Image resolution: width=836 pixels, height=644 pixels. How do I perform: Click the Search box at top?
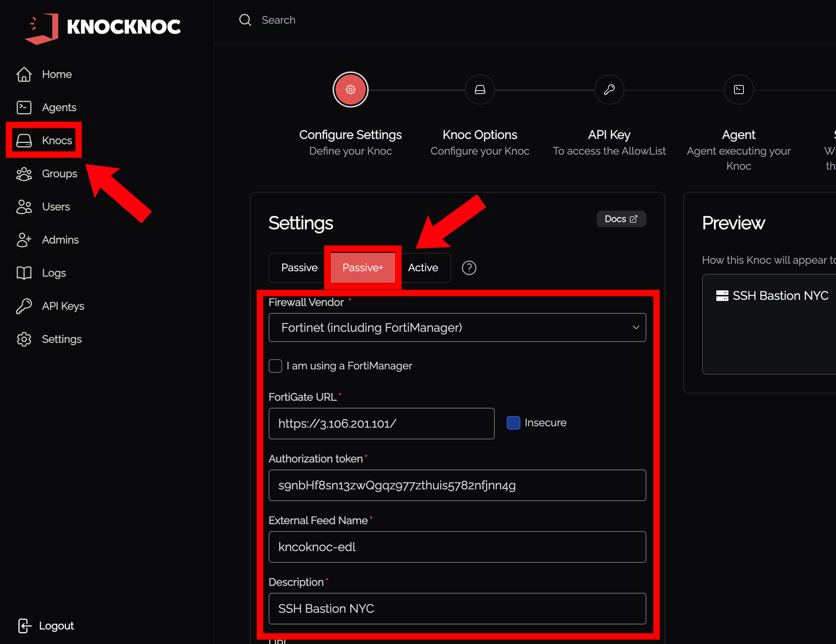[278, 20]
